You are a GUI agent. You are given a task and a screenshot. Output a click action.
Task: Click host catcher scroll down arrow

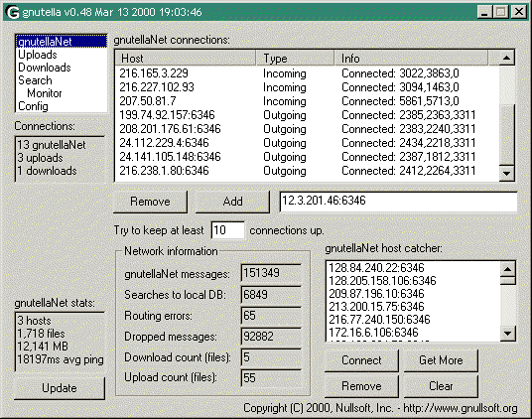coord(508,334)
